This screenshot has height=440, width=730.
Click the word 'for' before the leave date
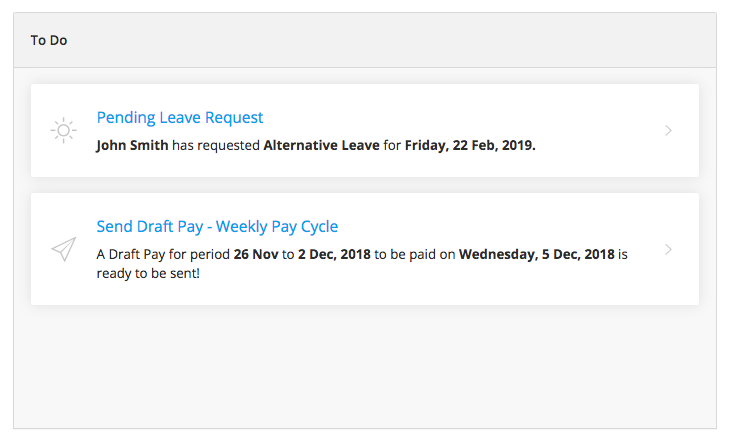coord(392,145)
